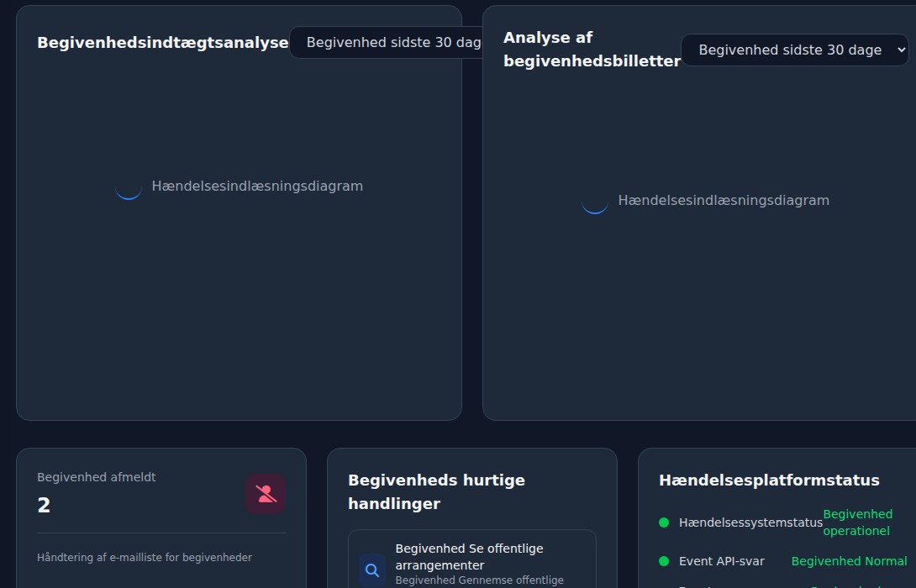Click the Begivenhed Normal status text
916x588 pixels.
pyautogui.click(x=849, y=561)
